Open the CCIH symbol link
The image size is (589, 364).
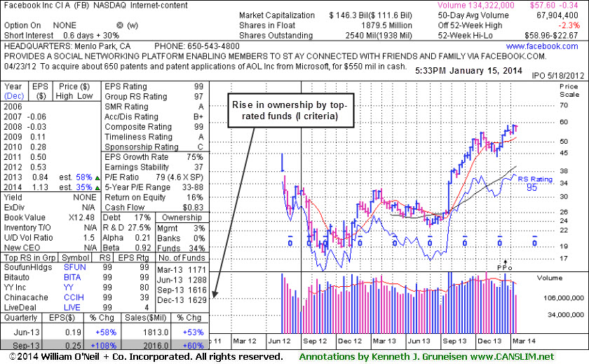click(74, 297)
